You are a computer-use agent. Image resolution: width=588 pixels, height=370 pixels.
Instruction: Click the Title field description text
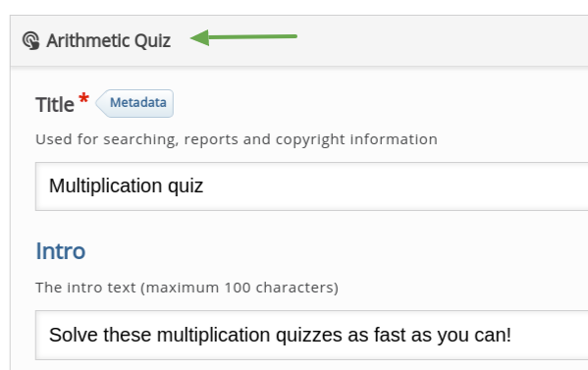(x=237, y=139)
